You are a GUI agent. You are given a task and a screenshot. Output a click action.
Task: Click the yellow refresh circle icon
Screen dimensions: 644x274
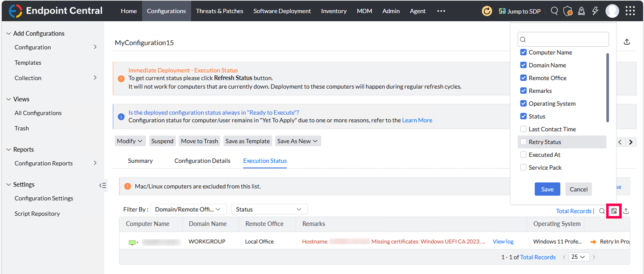pos(486,11)
